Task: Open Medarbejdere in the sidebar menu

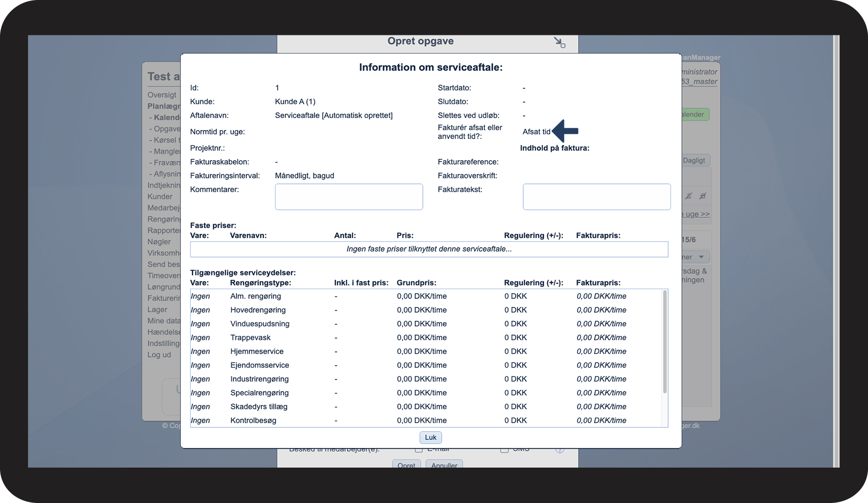Action: point(164,208)
